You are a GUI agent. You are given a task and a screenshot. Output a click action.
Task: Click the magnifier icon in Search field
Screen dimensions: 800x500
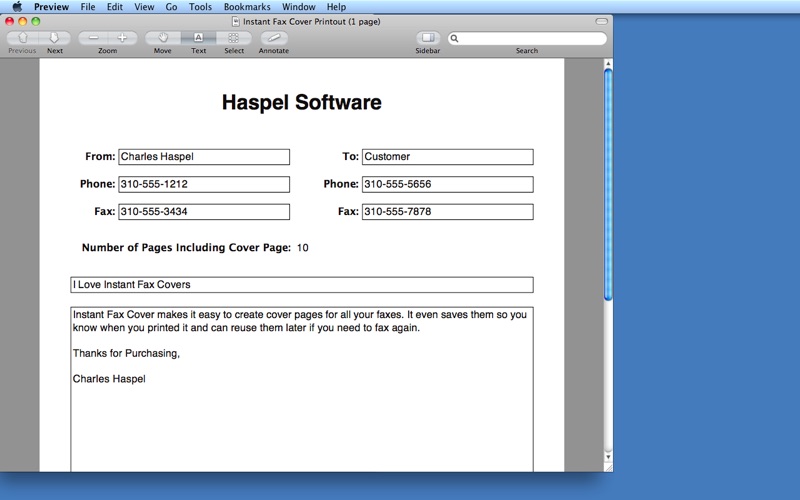454,38
